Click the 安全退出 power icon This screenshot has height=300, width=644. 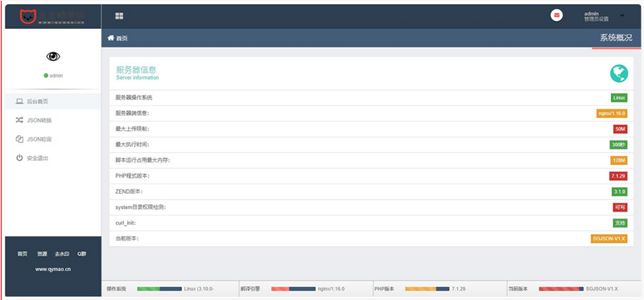19,158
